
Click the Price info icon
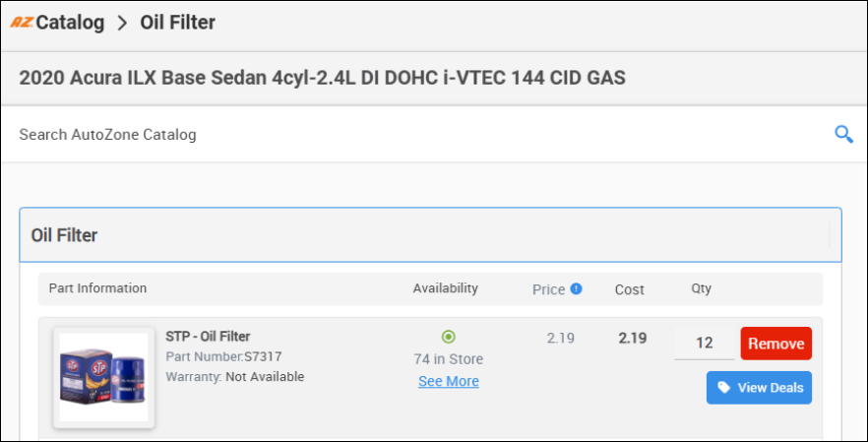point(577,288)
